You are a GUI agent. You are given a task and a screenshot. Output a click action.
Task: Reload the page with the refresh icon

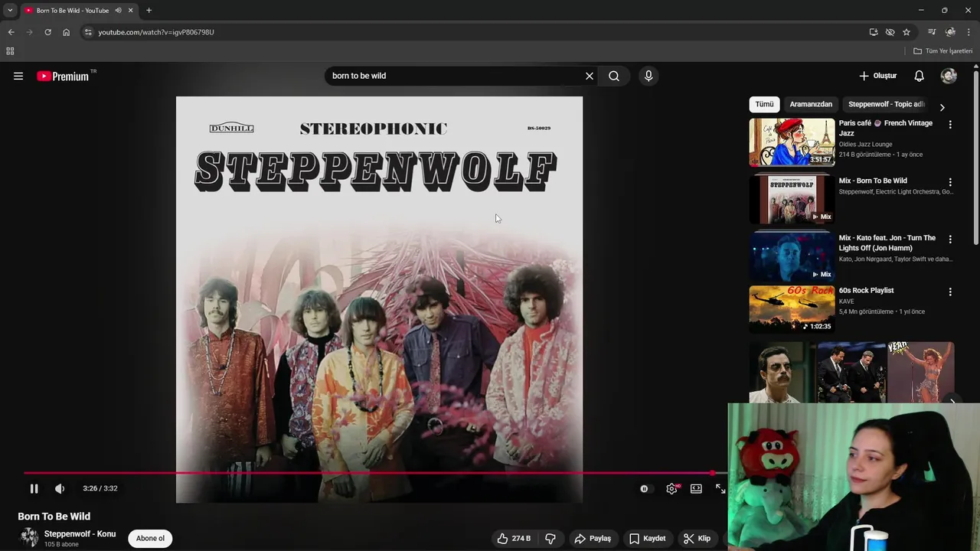pyautogui.click(x=47, y=32)
